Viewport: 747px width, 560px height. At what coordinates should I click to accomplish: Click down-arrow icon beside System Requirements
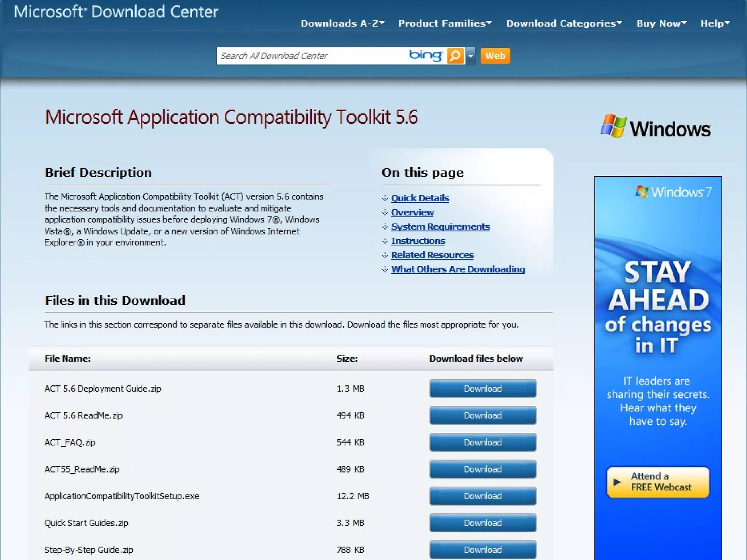pyautogui.click(x=385, y=227)
